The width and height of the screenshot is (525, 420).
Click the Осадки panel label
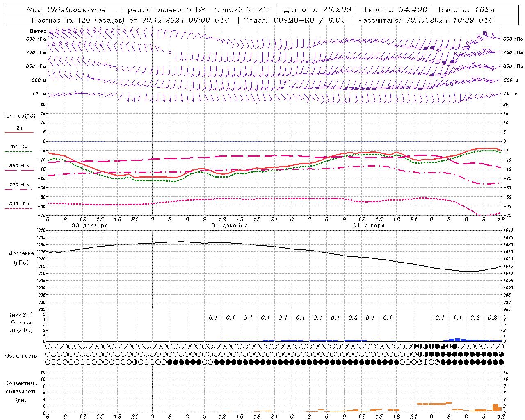coord(21,322)
